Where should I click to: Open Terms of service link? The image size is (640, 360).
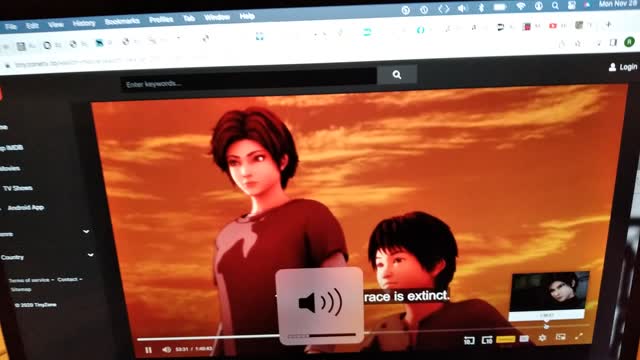pyautogui.click(x=29, y=280)
